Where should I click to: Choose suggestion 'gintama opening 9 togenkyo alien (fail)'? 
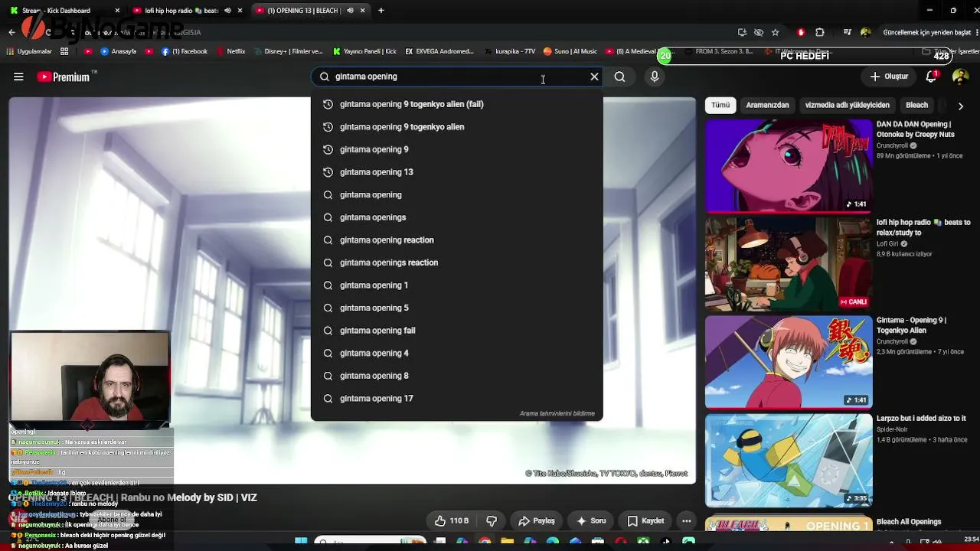(x=457, y=104)
